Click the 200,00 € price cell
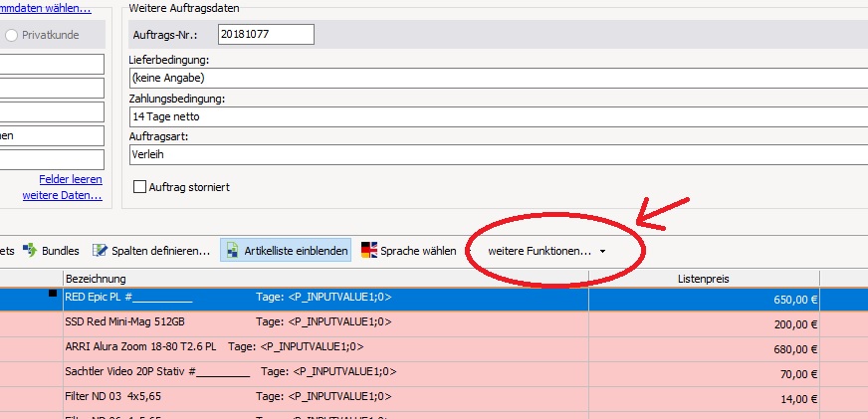Image resolution: width=868 pixels, height=419 pixels. [x=704, y=324]
